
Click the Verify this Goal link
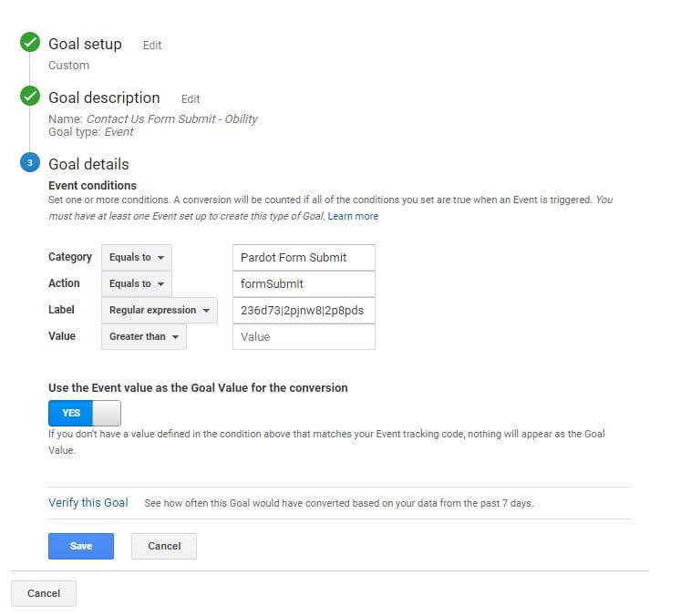(x=88, y=503)
